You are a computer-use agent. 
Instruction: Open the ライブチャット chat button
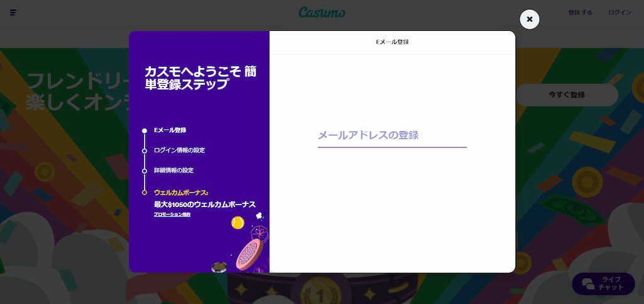(603, 283)
